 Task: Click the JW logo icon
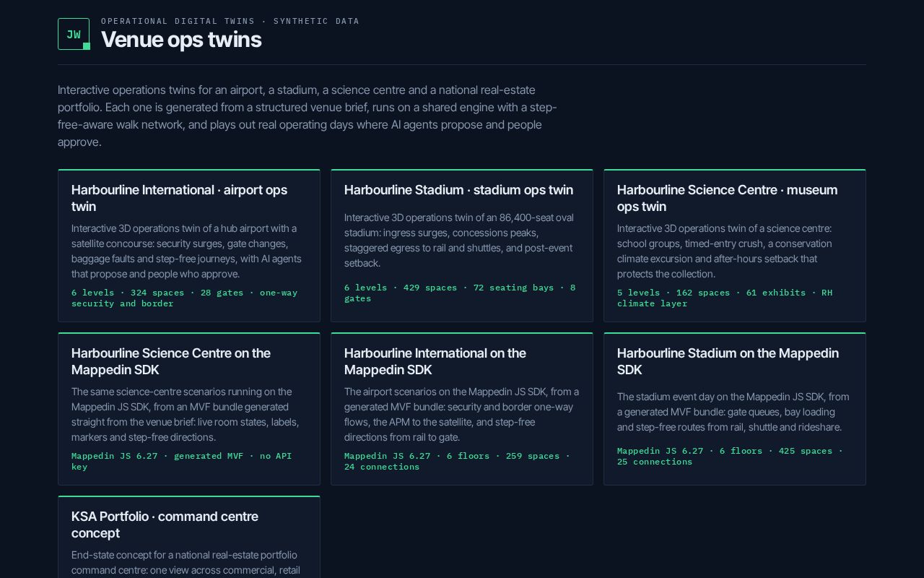click(x=74, y=34)
